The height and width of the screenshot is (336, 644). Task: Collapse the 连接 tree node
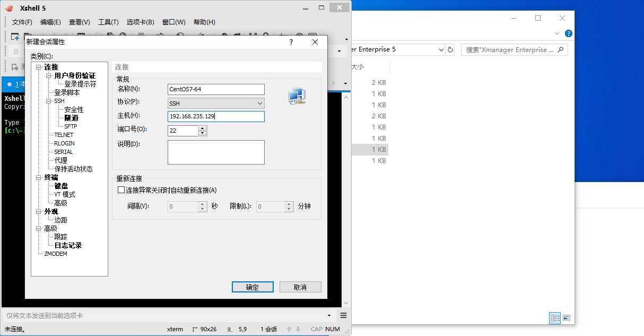pyautogui.click(x=39, y=67)
